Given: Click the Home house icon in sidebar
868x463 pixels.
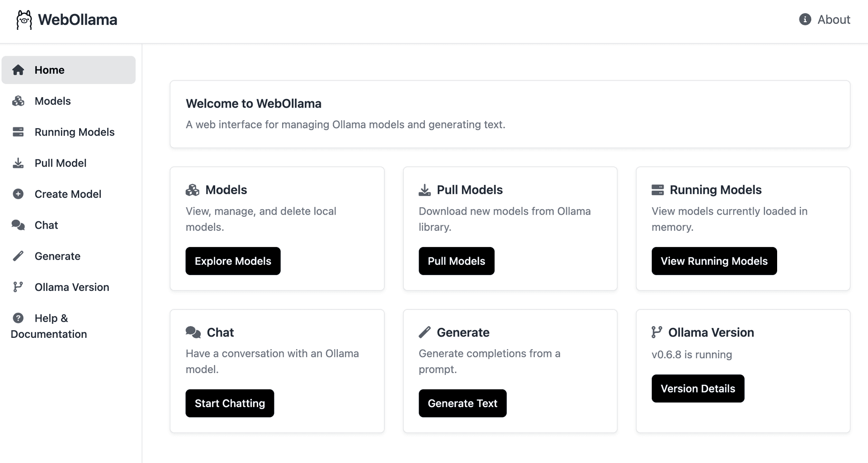Looking at the screenshot, I should [18, 70].
